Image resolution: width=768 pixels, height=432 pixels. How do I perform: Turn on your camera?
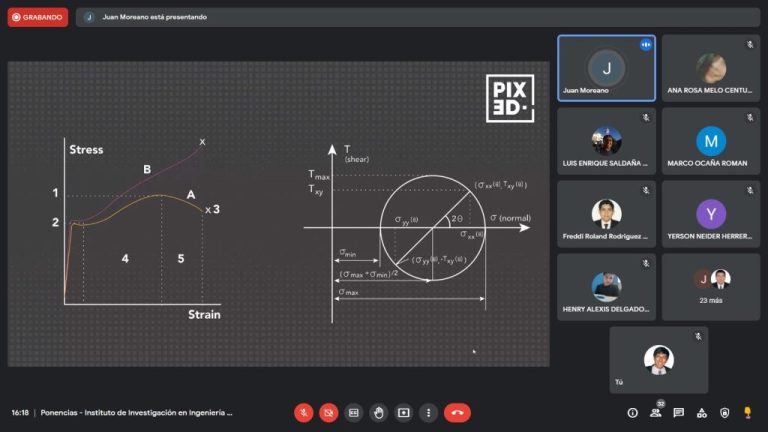(328, 412)
